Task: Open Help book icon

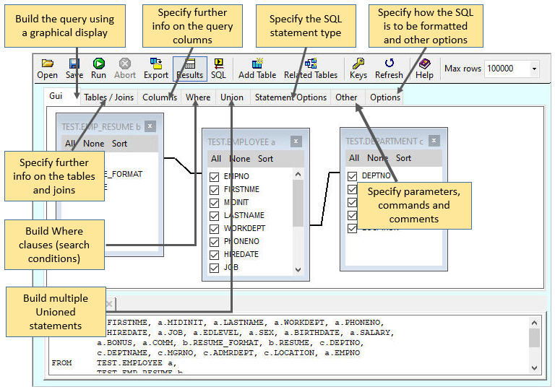Action: click(x=424, y=64)
